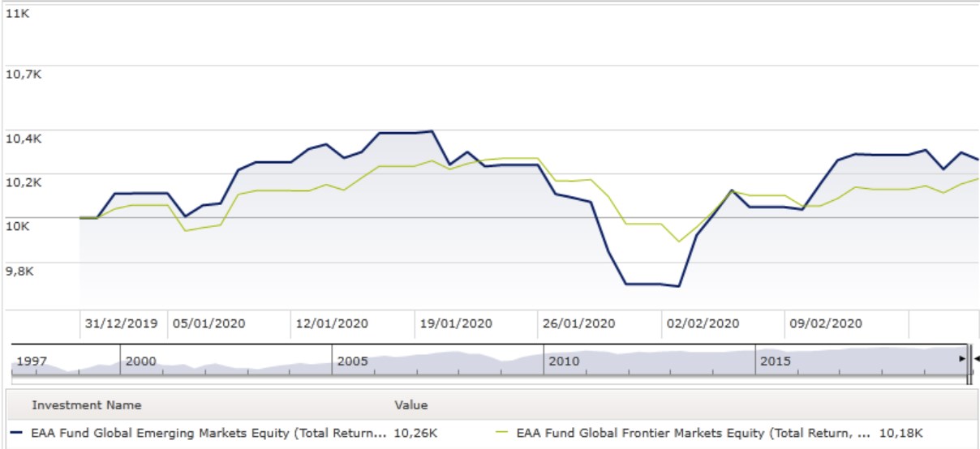Click the 19/01/2020 date axis label
The height and width of the screenshot is (449, 980).
click(454, 323)
